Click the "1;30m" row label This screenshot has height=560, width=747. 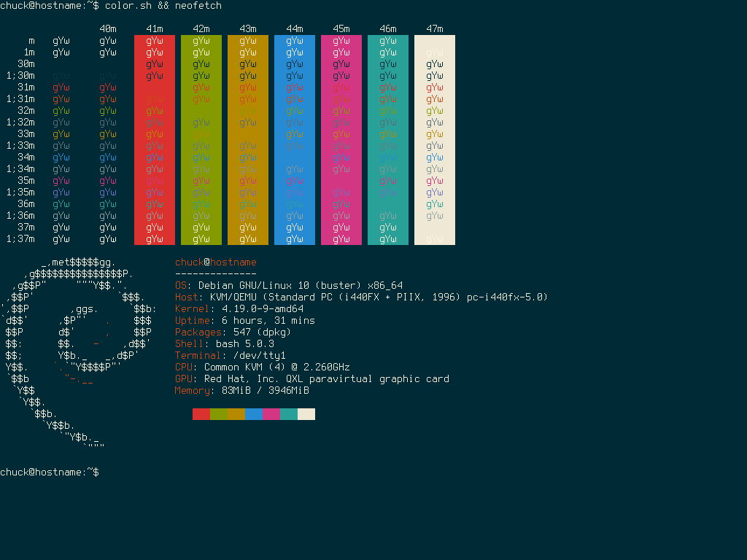[20, 76]
